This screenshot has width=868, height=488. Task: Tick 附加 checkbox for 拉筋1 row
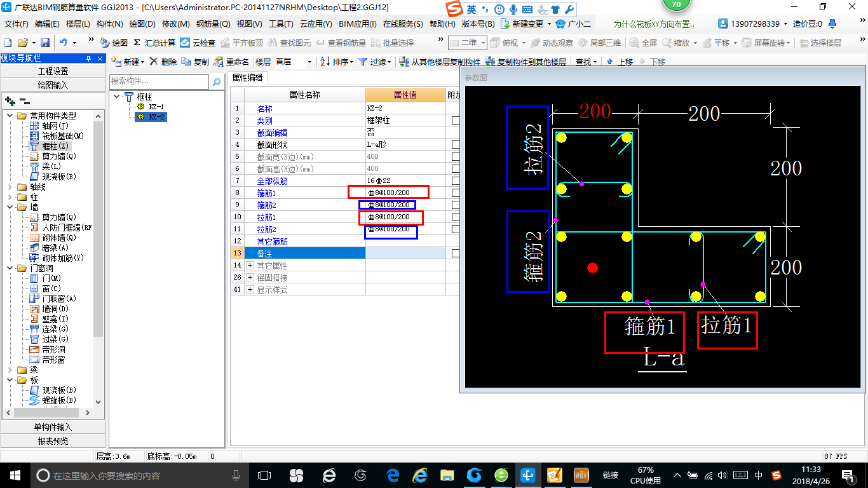(x=456, y=217)
